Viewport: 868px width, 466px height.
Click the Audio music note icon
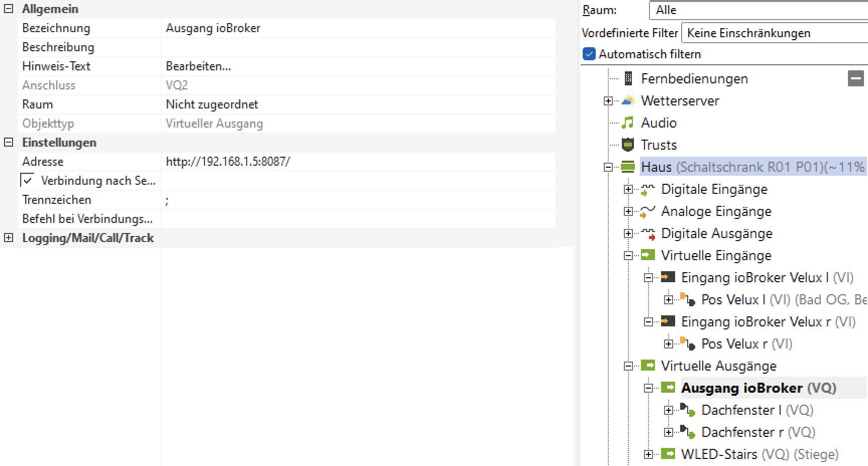coord(628,123)
